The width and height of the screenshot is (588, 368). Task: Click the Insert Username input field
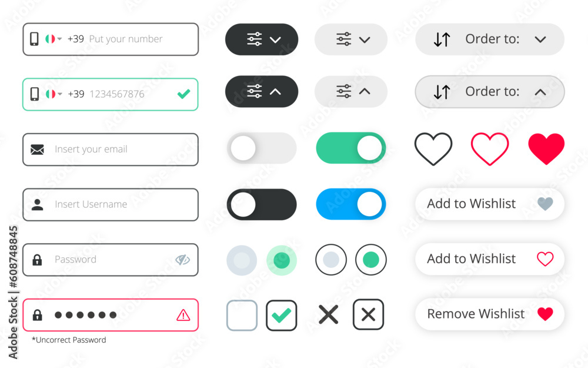point(111,205)
